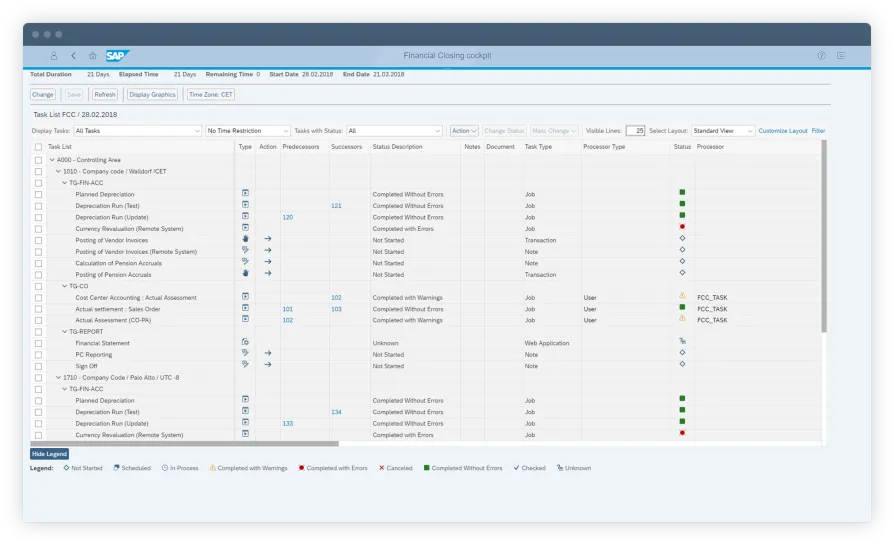Click the Status Description column header
Image resolution: width=894 pixels, height=545 pixels.
click(397, 147)
